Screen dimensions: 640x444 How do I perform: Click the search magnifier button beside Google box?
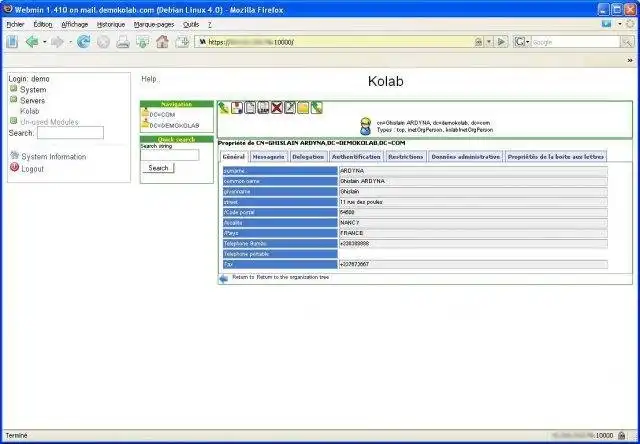coord(627,42)
